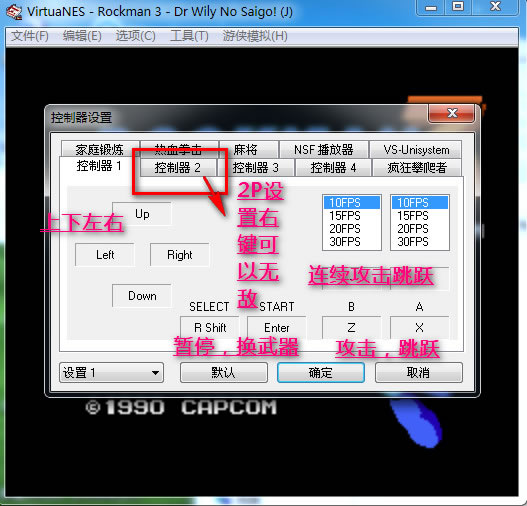
Task: Open the 文件(F) menu
Action: [x=29, y=36]
